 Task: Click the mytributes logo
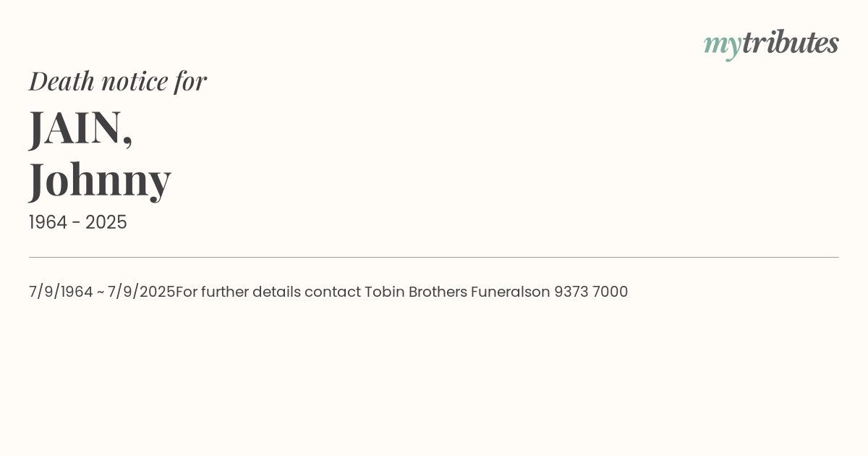[771, 43]
